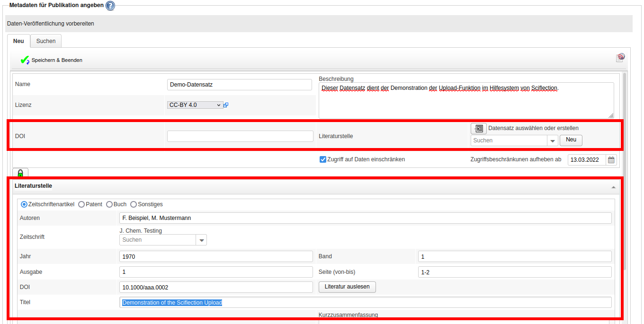Screen dimensions: 644x324
Task: Collapse the Literaturstelle section arrow
Action: pyautogui.click(x=614, y=187)
